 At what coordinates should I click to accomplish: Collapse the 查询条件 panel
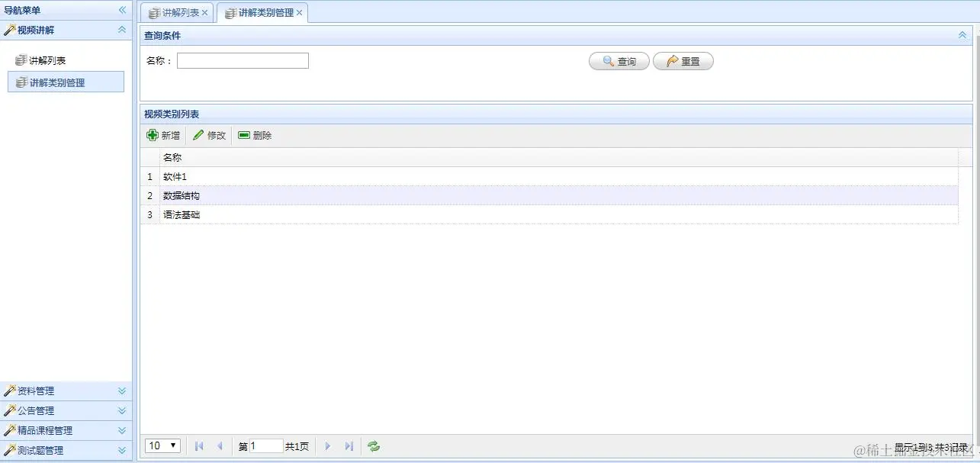coord(962,35)
